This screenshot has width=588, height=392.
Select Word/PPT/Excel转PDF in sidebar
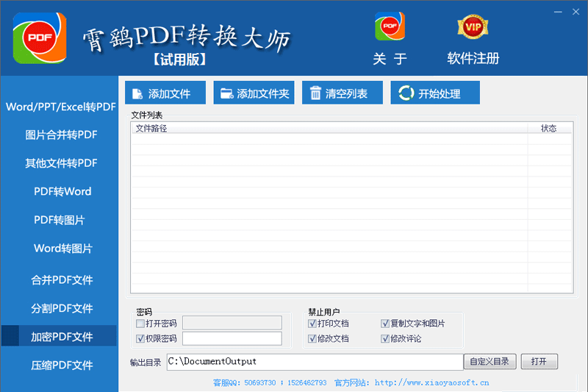coord(60,107)
